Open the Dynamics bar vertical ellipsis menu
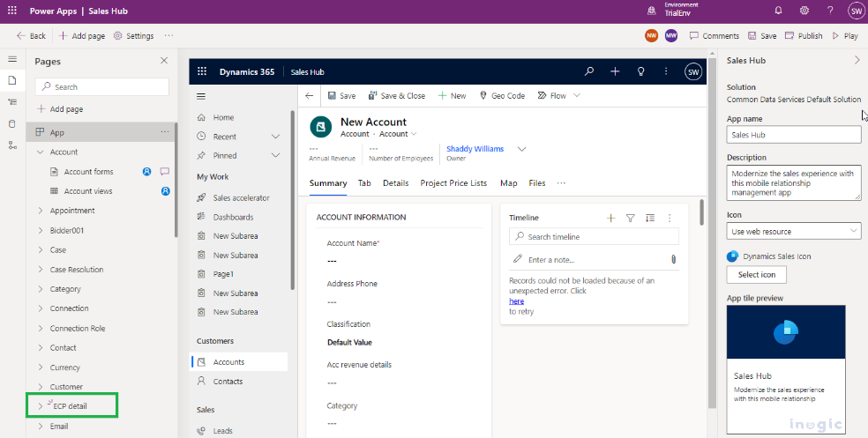The image size is (868, 438). click(667, 71)
